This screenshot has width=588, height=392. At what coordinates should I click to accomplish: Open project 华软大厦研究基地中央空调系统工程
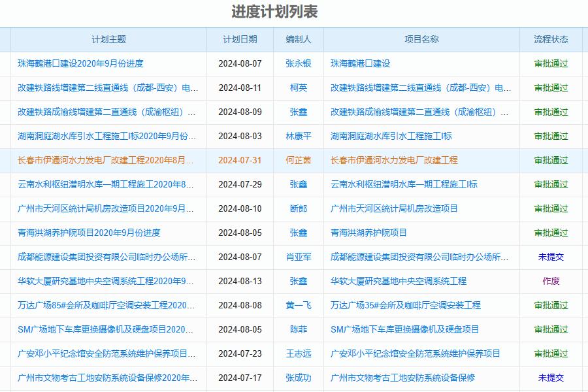[399, 282]
